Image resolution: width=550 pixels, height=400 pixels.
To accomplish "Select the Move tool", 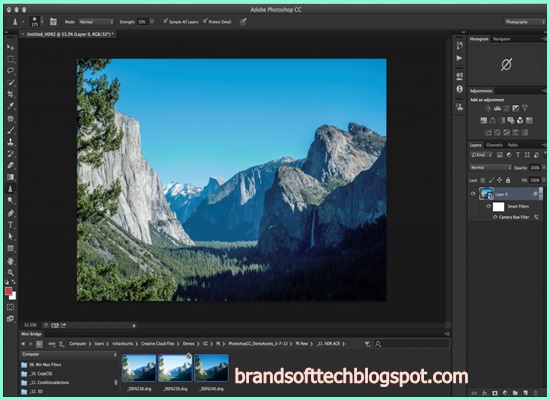I will point(11,47).
